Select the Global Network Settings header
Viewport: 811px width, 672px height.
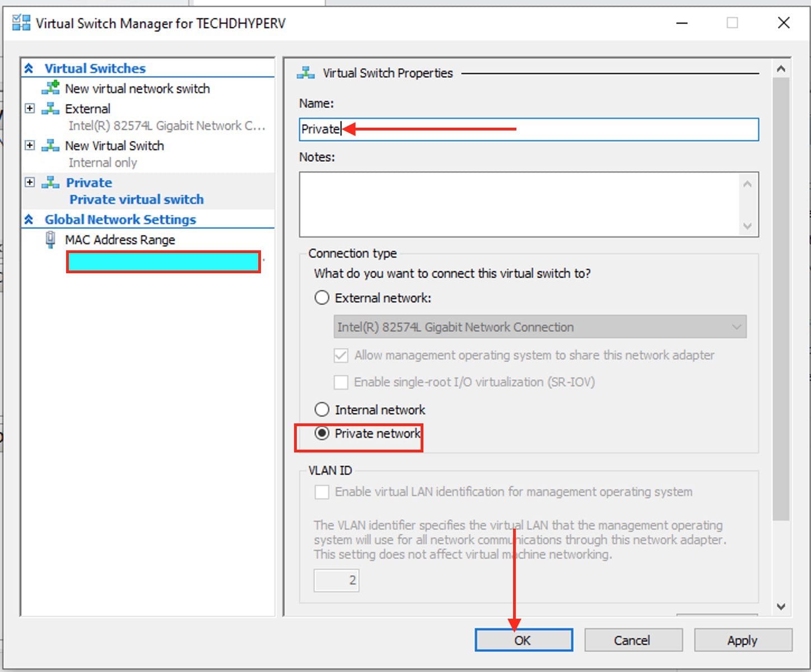(120, 220)
